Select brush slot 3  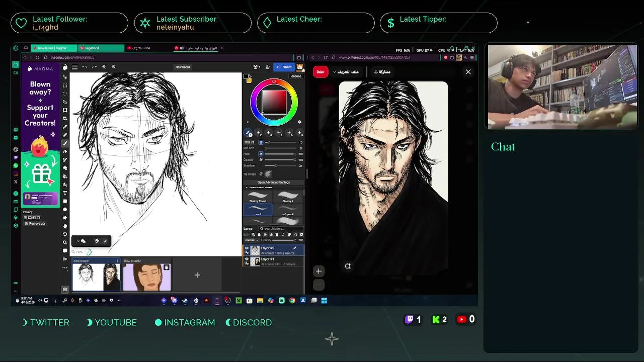point(268,132)
